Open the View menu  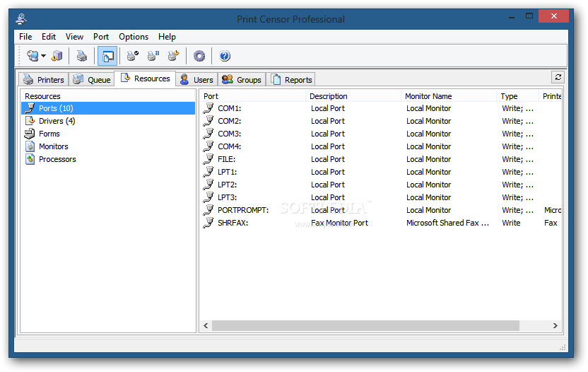pos(74,37)
